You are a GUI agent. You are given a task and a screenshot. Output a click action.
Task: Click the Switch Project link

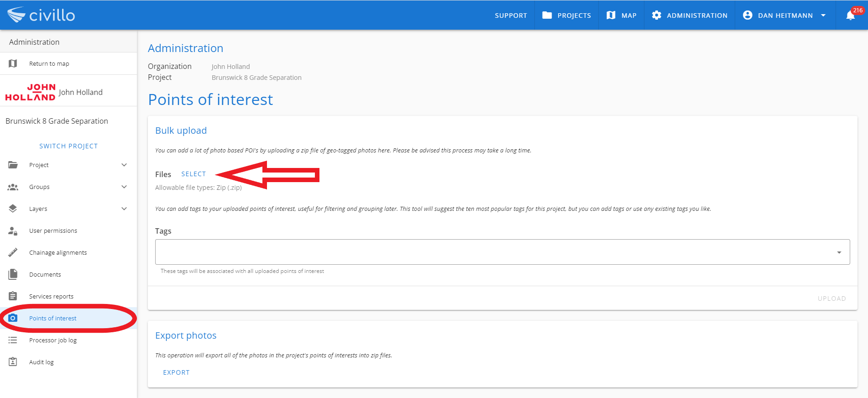pos(68,146)
